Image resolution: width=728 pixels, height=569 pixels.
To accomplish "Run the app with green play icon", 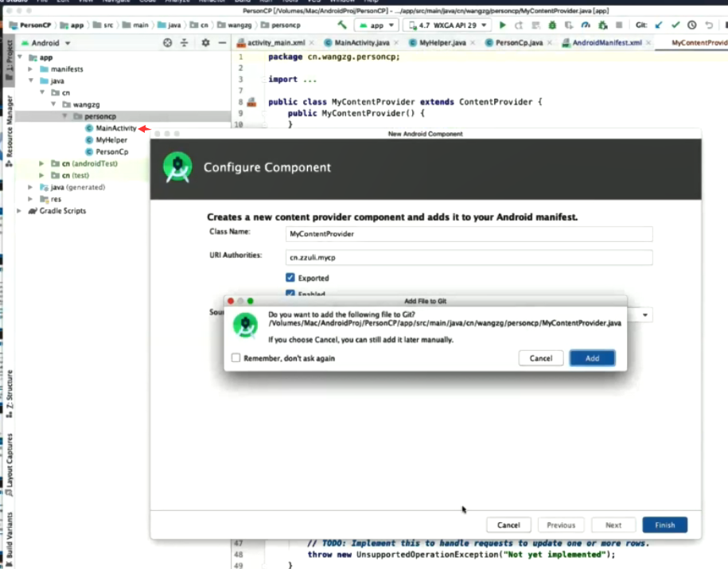I will [502, 25].
